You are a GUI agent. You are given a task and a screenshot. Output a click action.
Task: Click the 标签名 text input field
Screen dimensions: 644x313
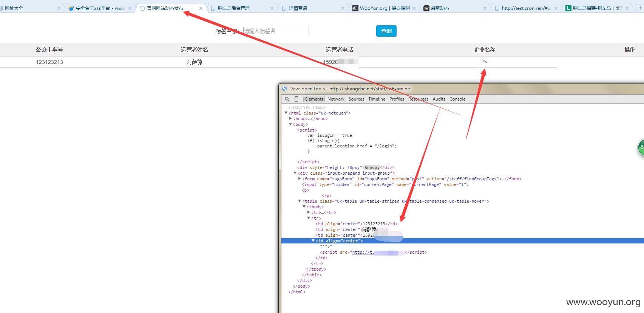[276, 31]
